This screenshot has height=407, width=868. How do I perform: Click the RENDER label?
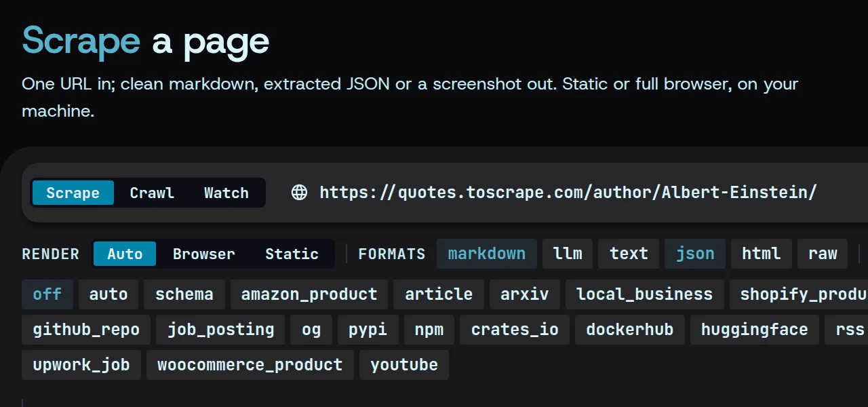pos(51,254)
